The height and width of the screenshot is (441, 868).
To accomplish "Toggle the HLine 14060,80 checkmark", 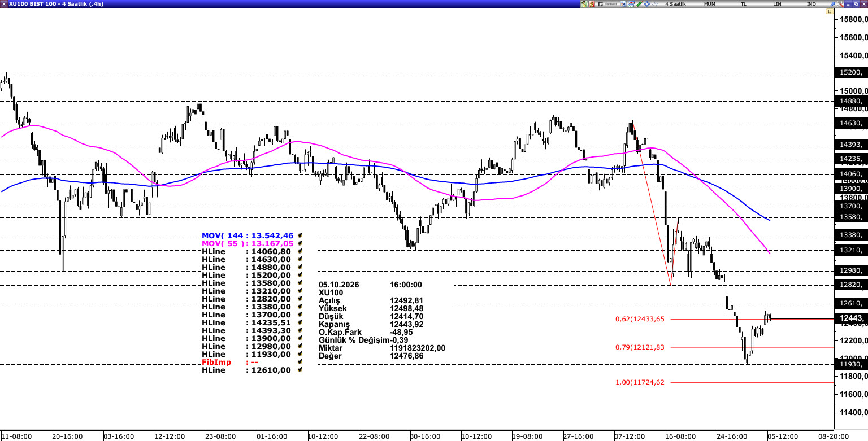I will tap(300, 251).
